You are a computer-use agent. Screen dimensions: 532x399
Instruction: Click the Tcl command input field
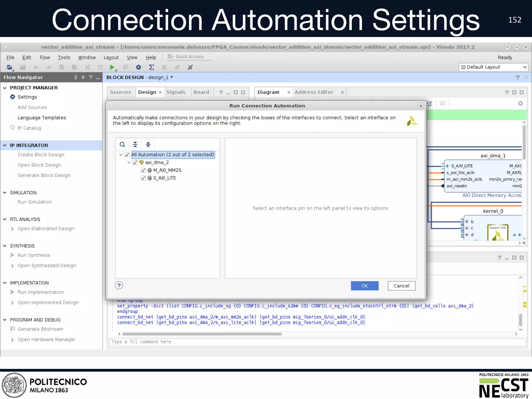(317, 342)
